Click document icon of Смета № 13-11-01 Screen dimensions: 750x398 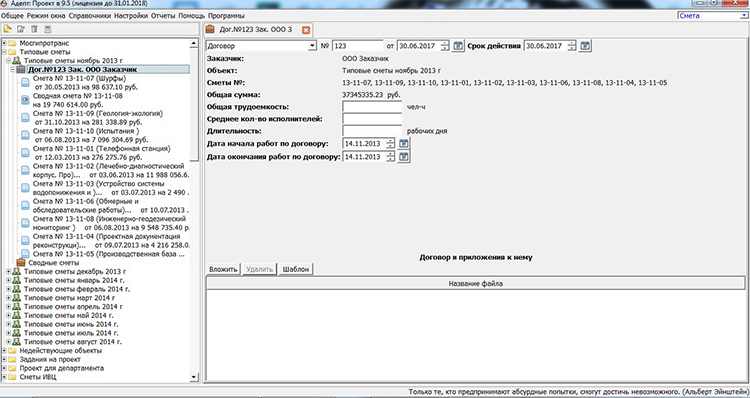[x=25, y=153]
